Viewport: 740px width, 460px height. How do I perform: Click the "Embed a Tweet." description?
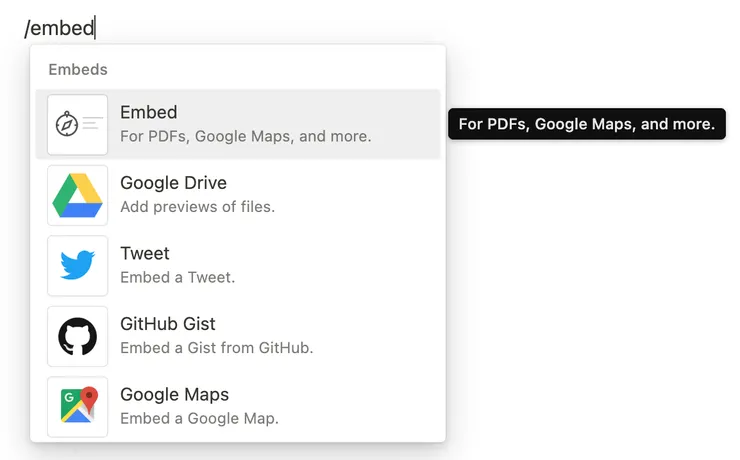[x=177, y=277]
